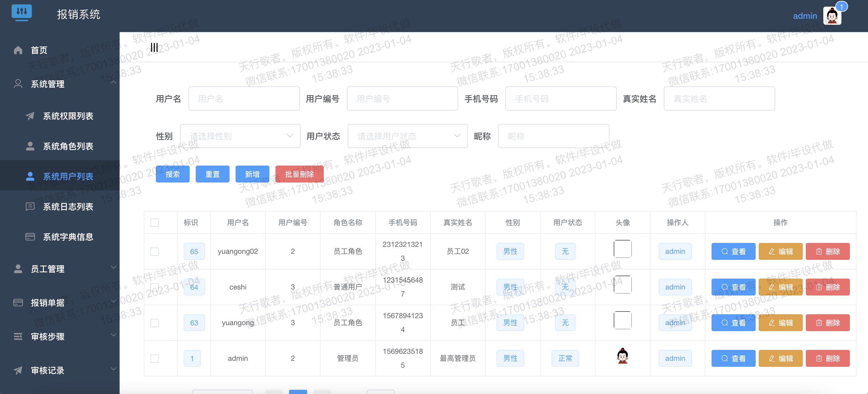
Task: Open the 性别 gender dropdown
Action: (240, 136)
